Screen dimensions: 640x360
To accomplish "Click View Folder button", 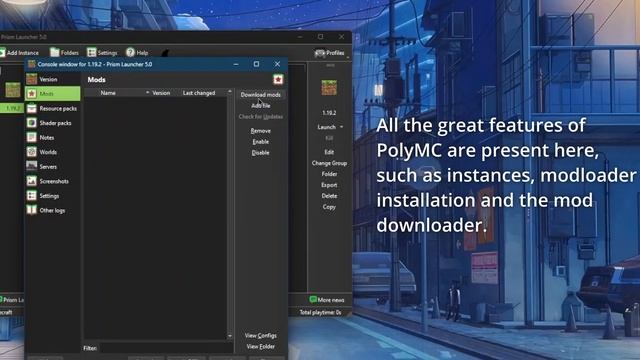I will point(260,347).
